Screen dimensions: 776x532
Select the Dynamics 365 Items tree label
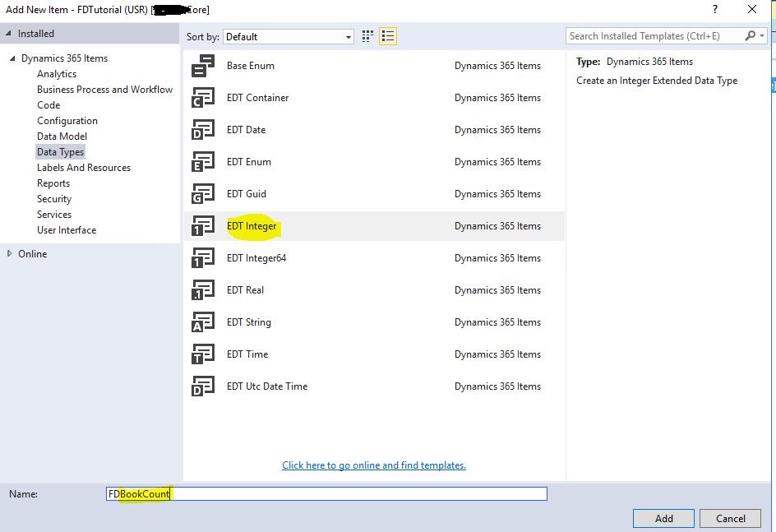64,58
